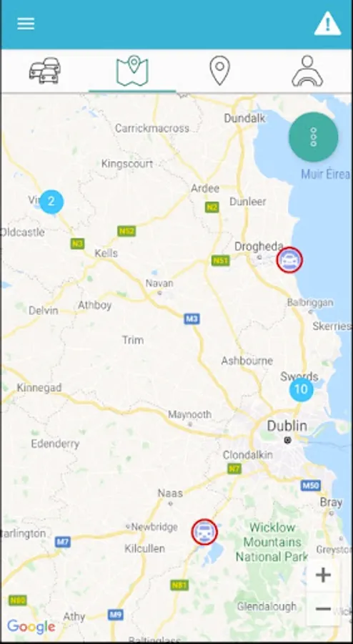Click the Dublin city label
The image size is (353, 644).
click(287, 426)
